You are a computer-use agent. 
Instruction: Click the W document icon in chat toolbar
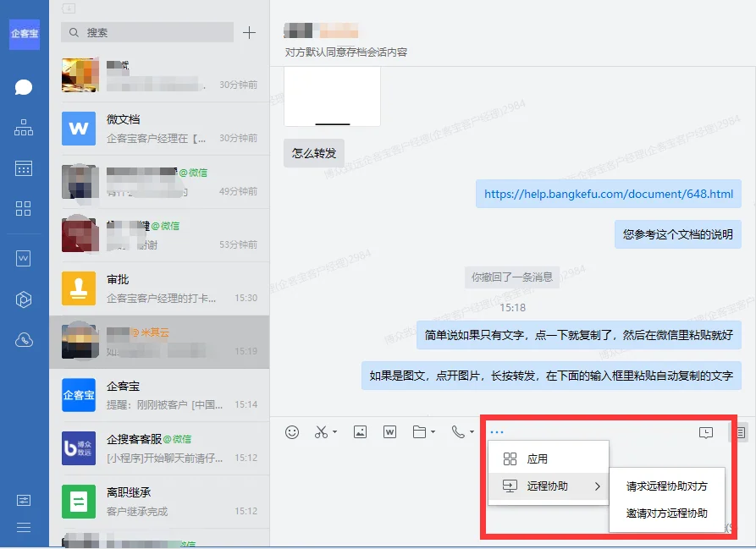389,432
